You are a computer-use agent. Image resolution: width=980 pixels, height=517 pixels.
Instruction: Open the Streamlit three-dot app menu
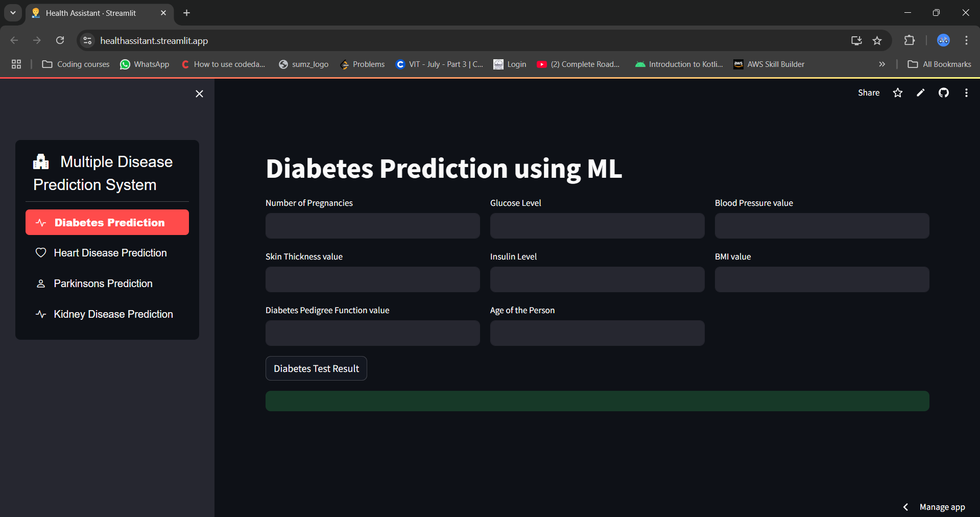click(x=966, y=92)
